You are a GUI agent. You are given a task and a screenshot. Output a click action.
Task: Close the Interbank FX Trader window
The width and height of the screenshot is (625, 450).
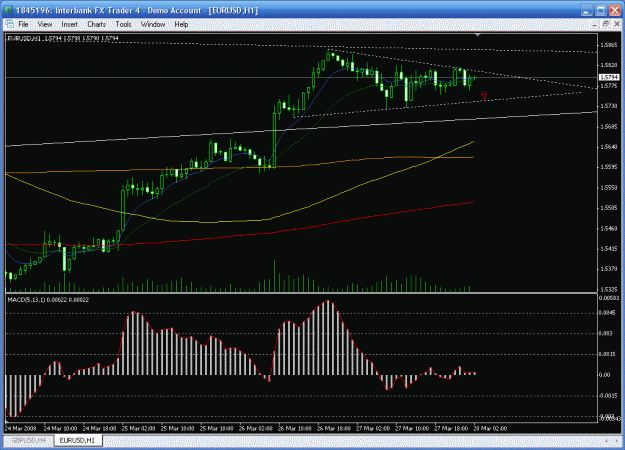615,10
